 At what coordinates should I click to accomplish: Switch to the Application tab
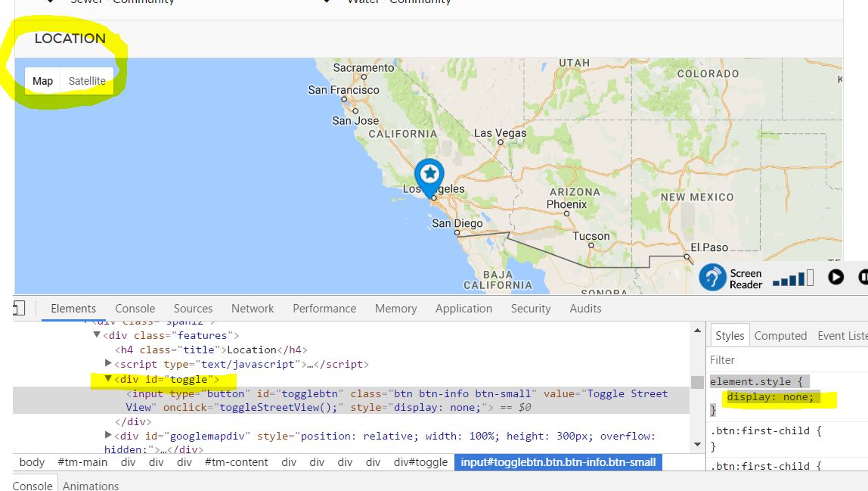(464, 309)
